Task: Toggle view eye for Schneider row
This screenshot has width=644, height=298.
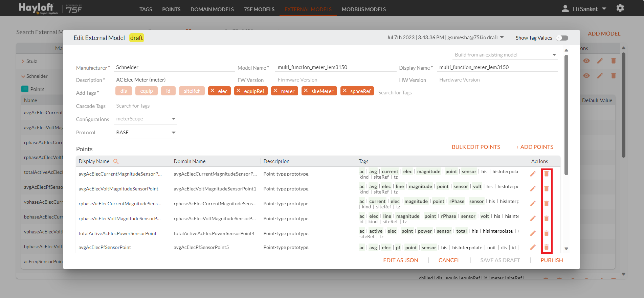Action: pos(586,76)
